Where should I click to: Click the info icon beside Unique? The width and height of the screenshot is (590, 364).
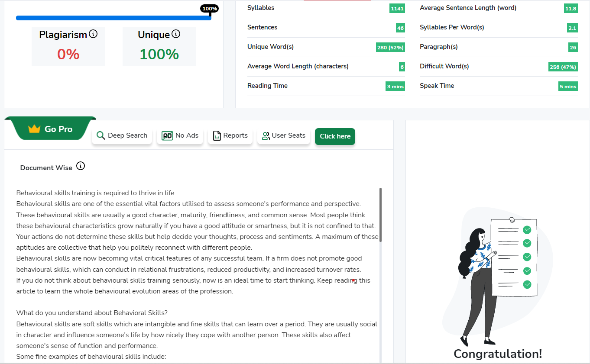tap(176, 34)
